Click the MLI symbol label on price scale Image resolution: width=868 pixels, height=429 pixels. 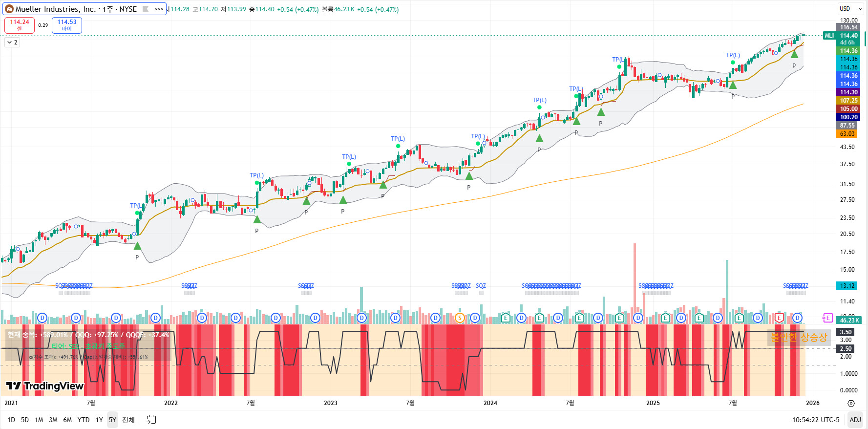(x=829, y=36)
